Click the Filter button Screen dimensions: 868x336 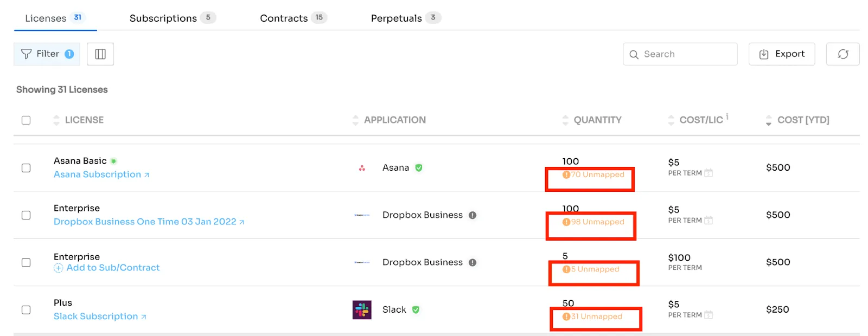47,54
